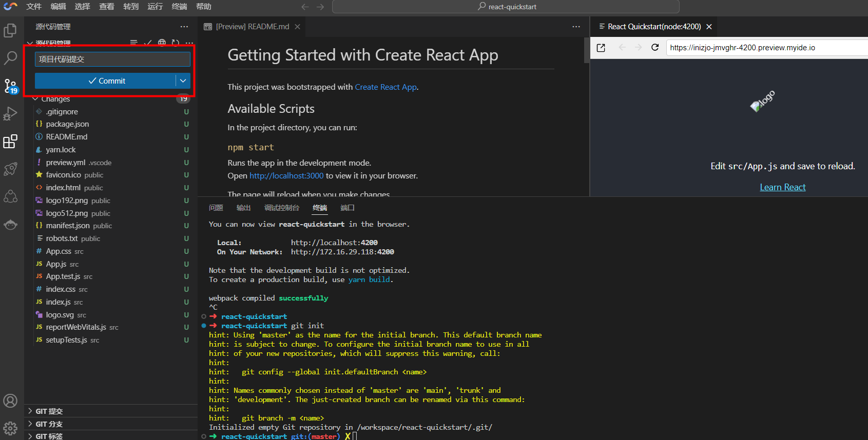Select manifest.json in Changes list
Viewport: 868px width, 440px height.
tap(111, 226)
